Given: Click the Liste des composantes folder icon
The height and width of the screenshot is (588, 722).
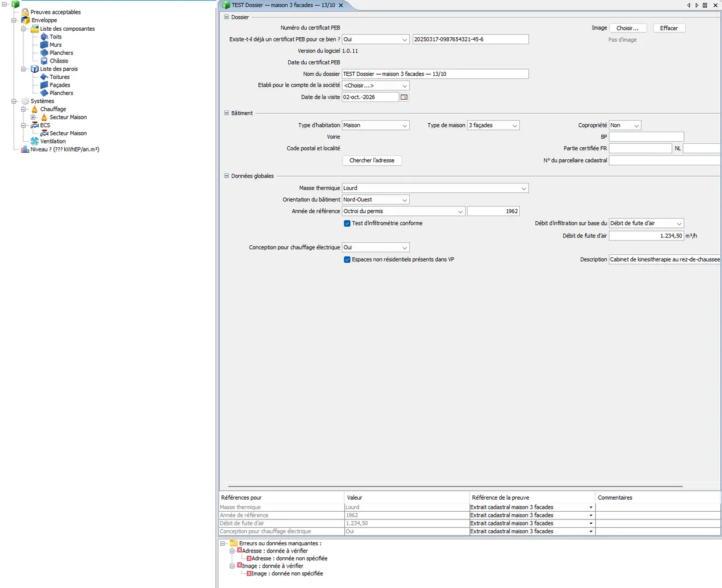Looking at the screenshot, I should point(35,28).
